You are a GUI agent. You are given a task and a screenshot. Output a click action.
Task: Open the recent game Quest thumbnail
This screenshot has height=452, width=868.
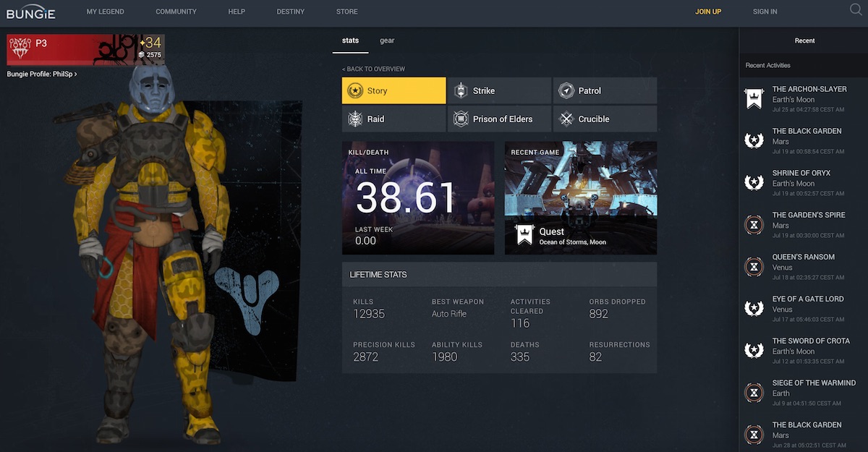580,197
